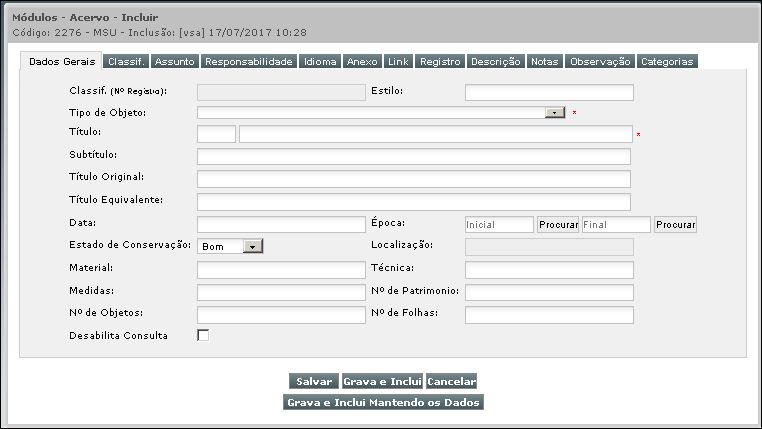Open the Anexo tab
This screenshot has width=762, height=429.
362,62
